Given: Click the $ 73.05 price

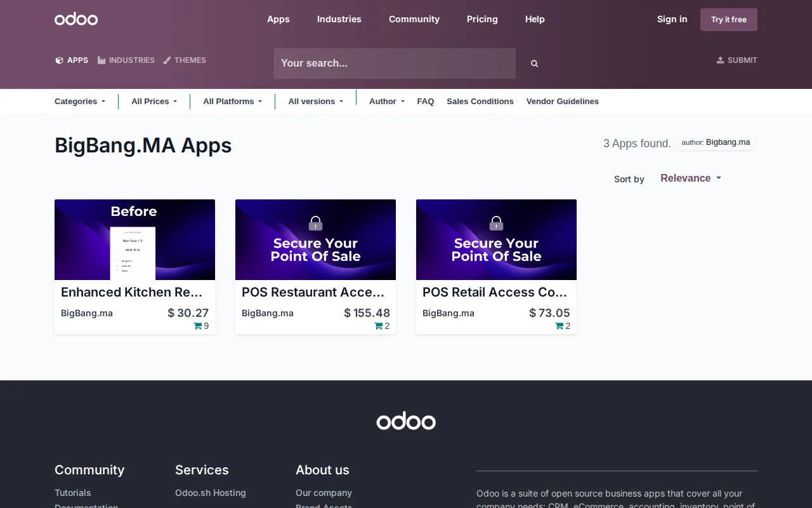Looking at the screenshot, I should 550,313.
